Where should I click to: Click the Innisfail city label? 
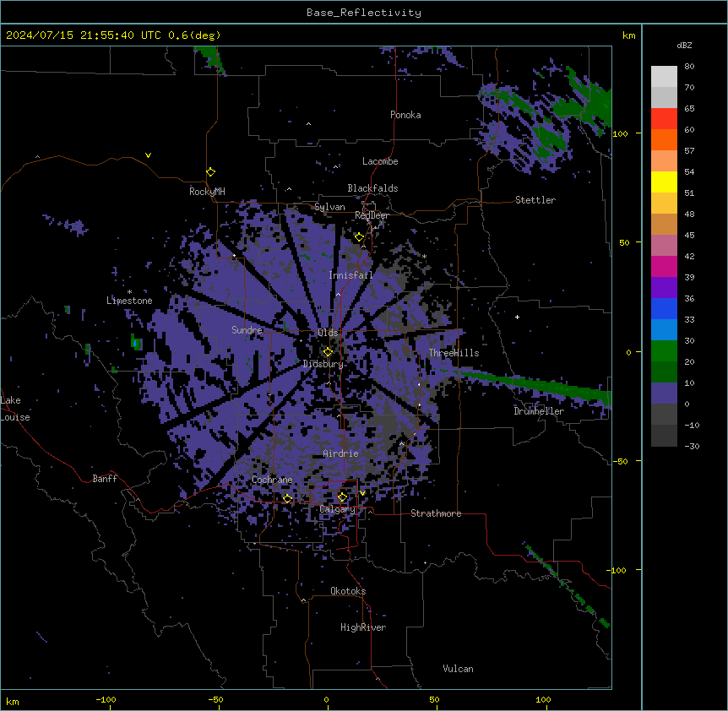[350, 275]
